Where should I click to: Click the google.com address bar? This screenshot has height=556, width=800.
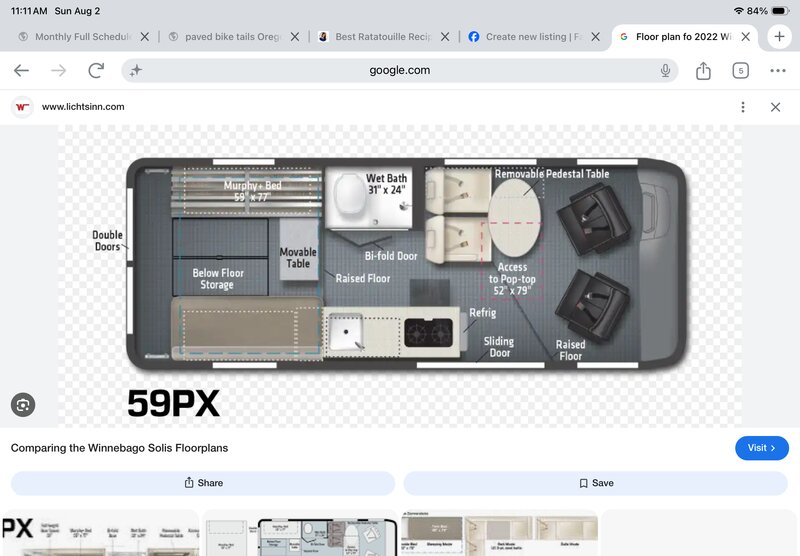click(399, 70)
